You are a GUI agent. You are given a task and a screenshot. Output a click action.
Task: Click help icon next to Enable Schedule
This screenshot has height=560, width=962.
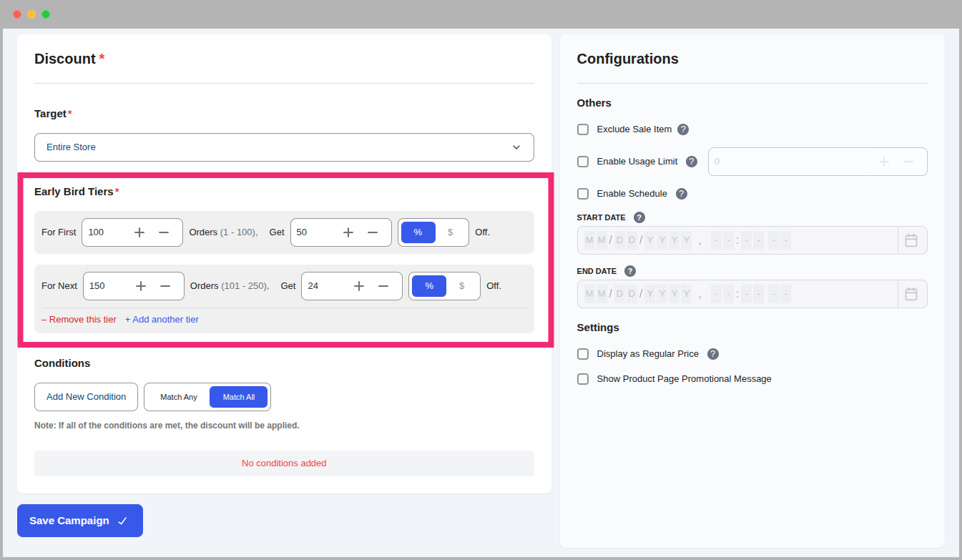coord(682,194)
